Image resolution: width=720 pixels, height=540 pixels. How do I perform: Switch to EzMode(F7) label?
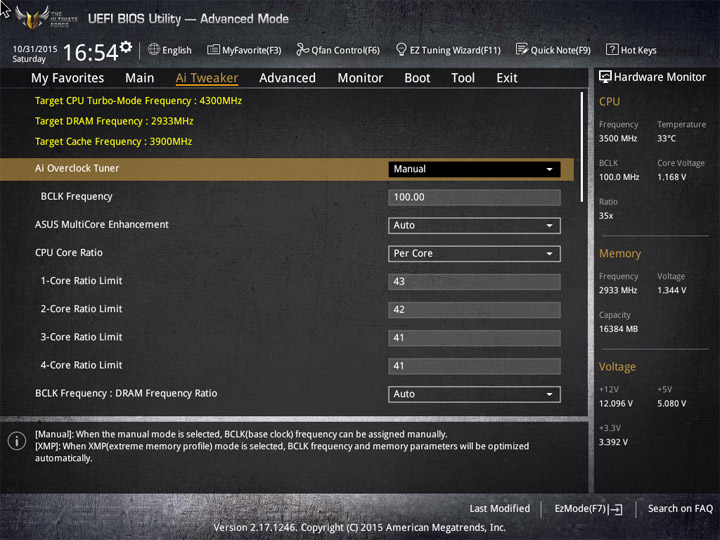[580, 509]
